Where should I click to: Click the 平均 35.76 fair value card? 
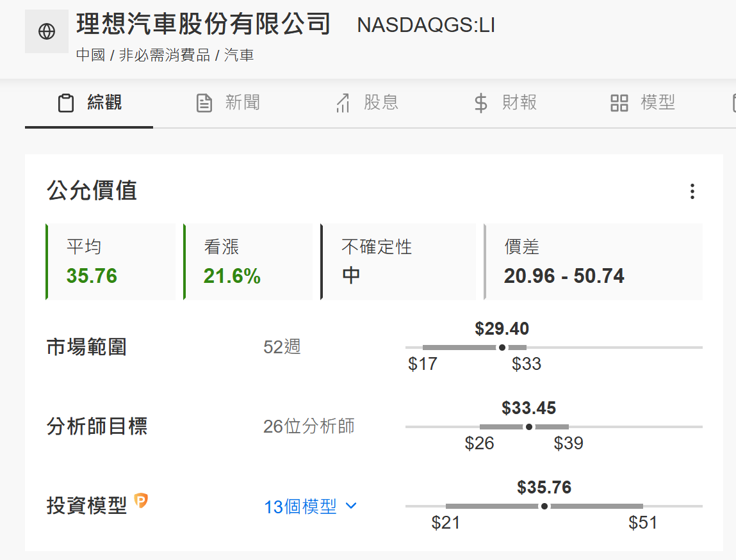(111, 262)
